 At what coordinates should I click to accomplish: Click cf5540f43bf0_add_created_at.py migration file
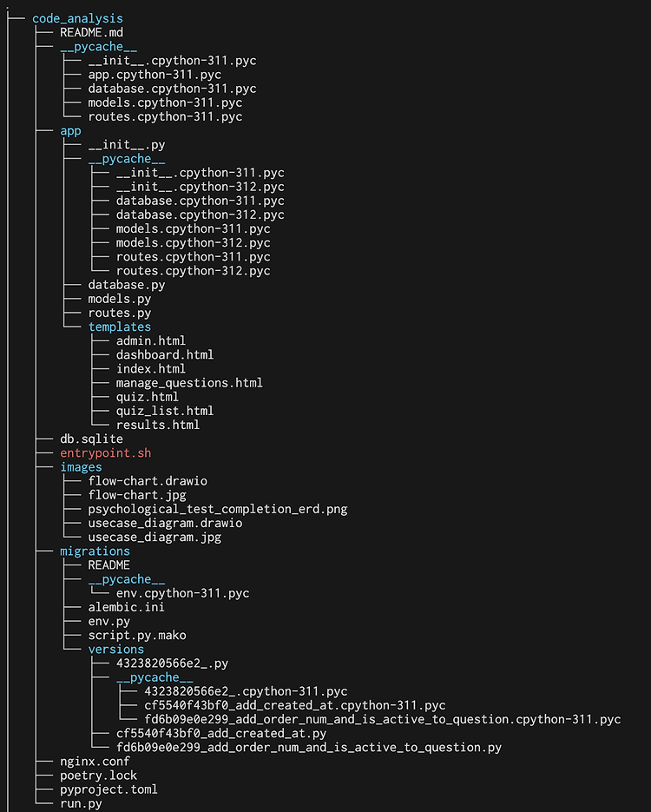[220, 733]
